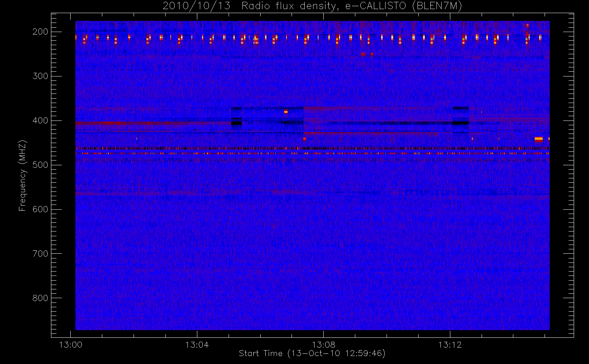Screen dimensions: 589x364
Task: Select the '800' frequency axis label
Action: click(40, 298)
